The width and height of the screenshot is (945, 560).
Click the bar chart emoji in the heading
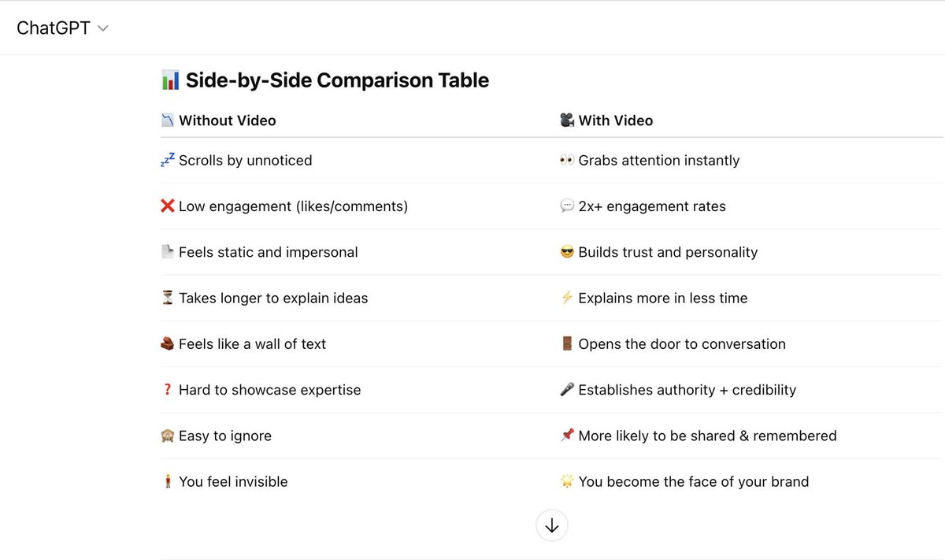tap(170, 80)
